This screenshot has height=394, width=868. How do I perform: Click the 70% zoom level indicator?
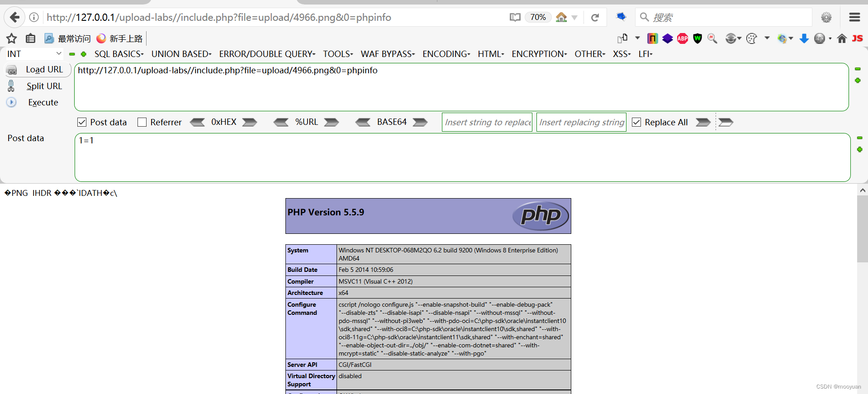tap(538, 17)
